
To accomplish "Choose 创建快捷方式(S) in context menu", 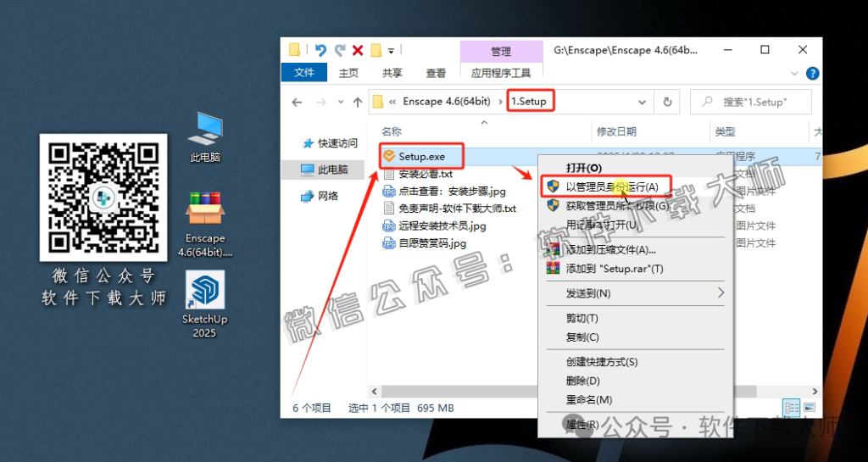I will tap(636, 362).
